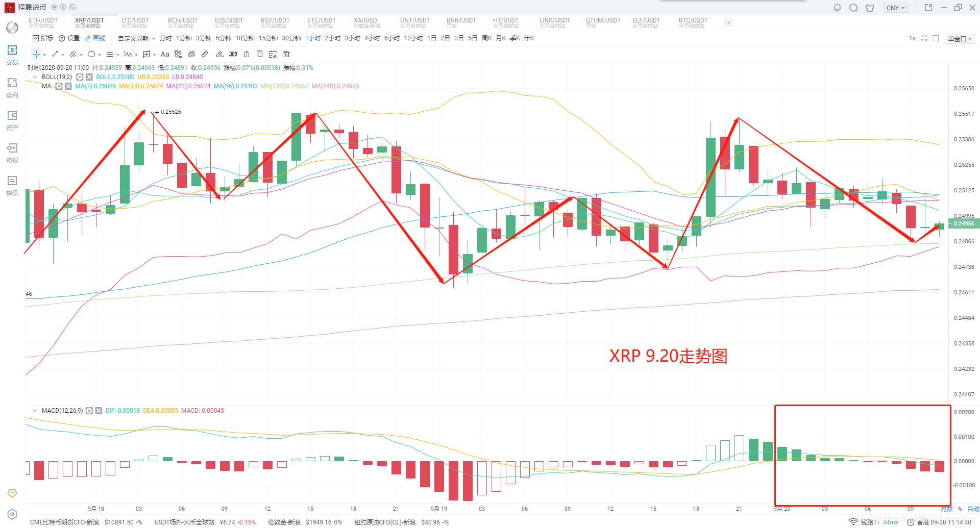Open the 单窗口 window layout dropdown
This screenshot has height=528, width=980.
pos(960,39)
